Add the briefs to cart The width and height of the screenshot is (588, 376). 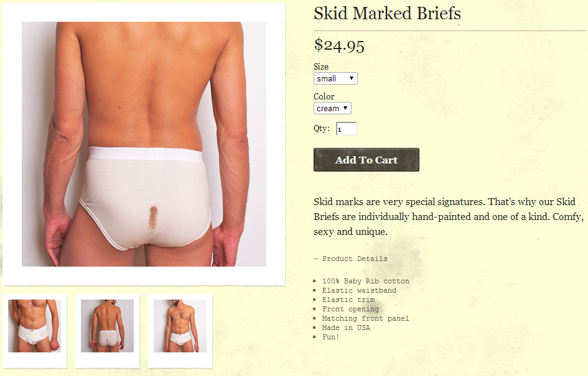coord(366,160)
